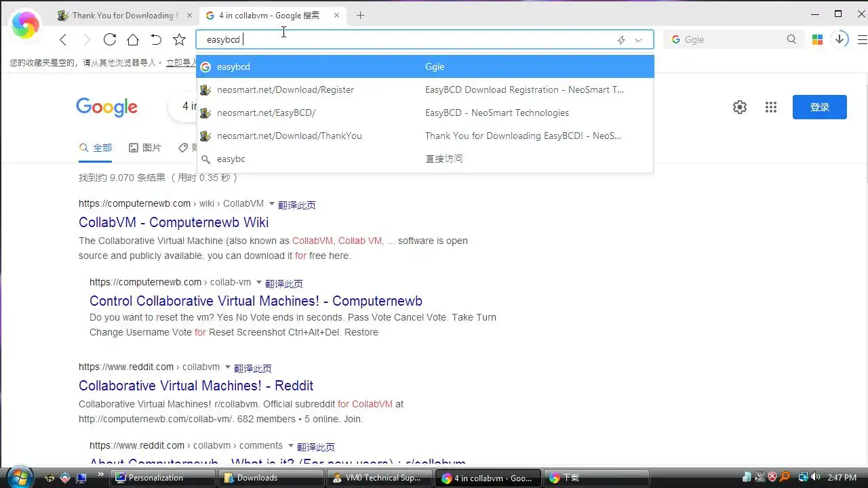
Task: Click the undo closed tab arrow
Action: tap(156, 40)
